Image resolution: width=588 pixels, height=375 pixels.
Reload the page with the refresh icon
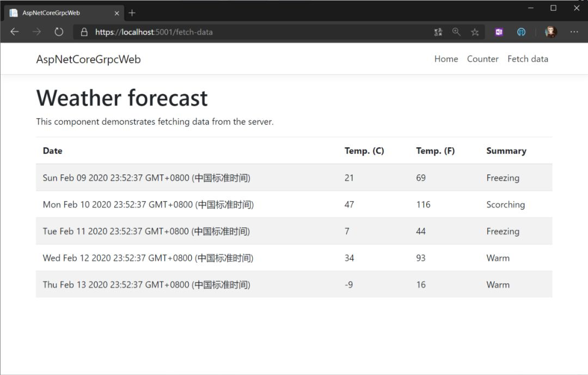(x=59, y=32)
